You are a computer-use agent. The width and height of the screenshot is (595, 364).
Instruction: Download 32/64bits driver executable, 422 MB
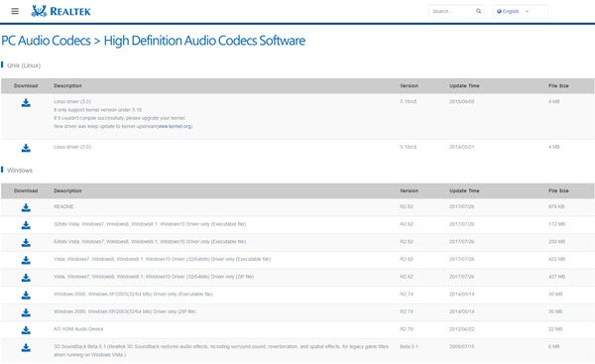(x=26, y=260)
